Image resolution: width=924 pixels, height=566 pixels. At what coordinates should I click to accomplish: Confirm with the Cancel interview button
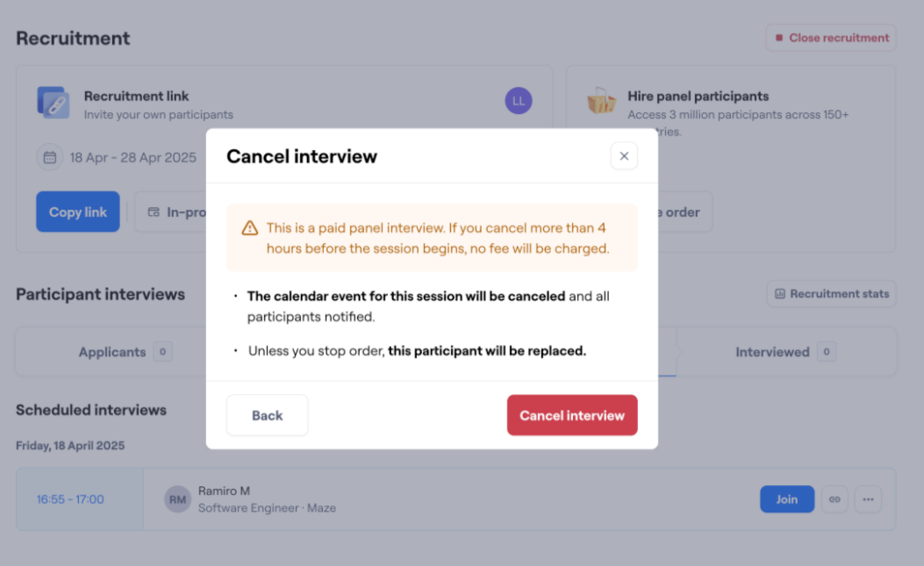coord(572,414)
